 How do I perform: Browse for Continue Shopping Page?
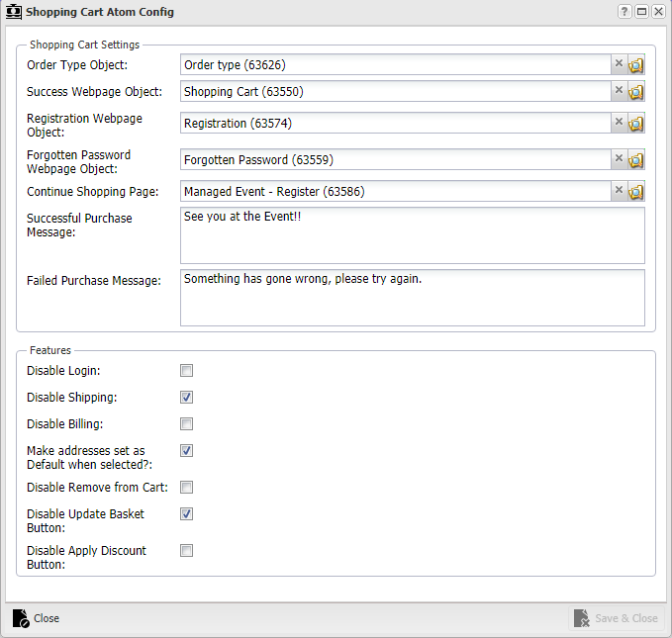tap(636, 192)
